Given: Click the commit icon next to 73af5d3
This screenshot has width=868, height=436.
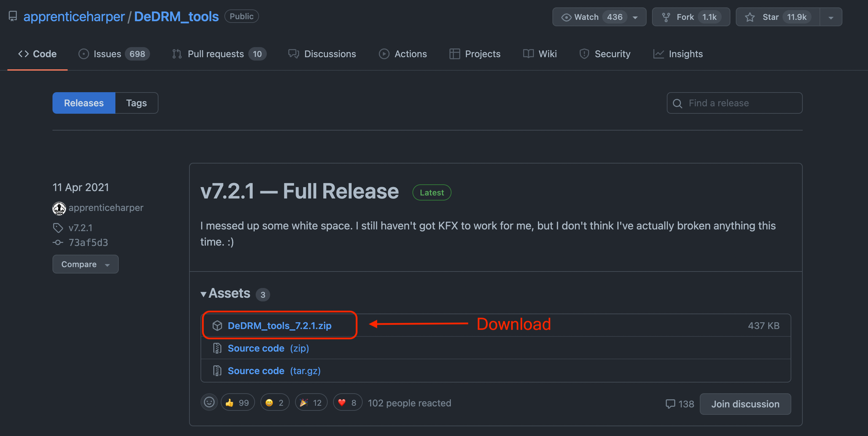Looking at the screenshot, I should tap(58, 242).
